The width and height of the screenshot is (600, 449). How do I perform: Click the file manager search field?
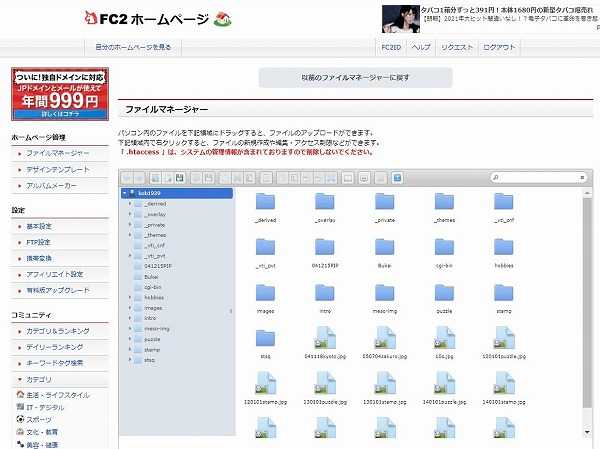(x=538, y=178)
